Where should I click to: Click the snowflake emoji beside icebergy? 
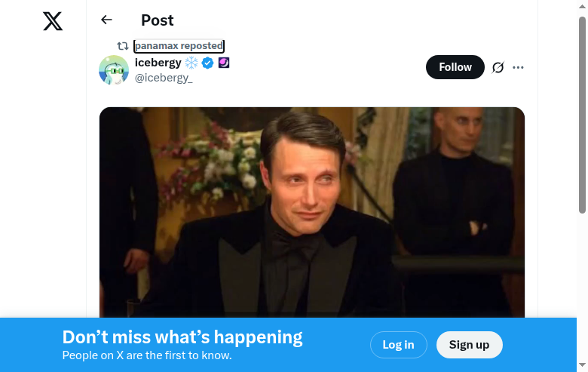click(191, 63)
